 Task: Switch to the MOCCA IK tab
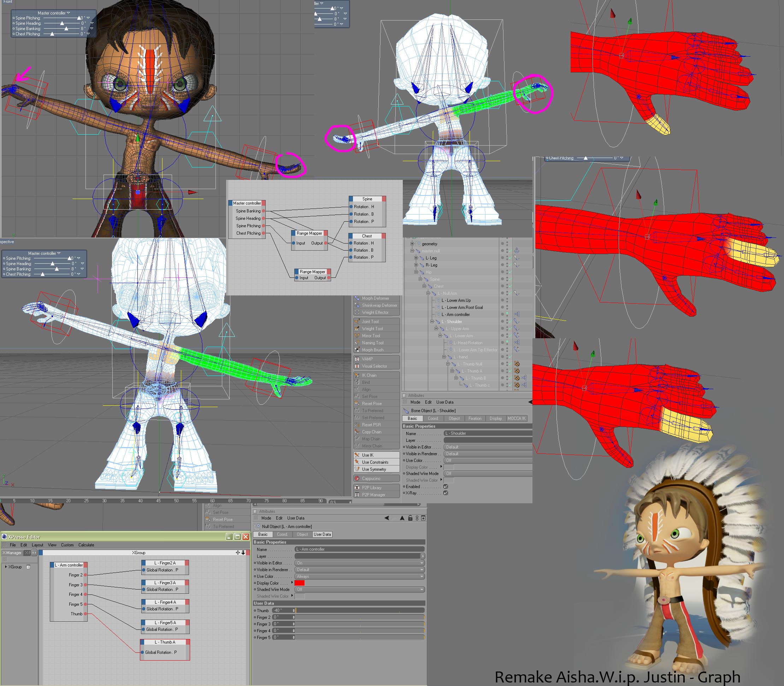coord(517,418)
